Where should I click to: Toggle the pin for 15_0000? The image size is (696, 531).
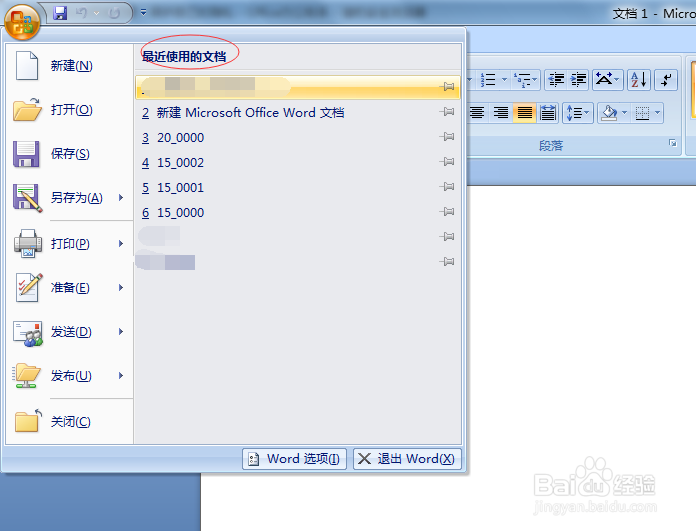447,211
